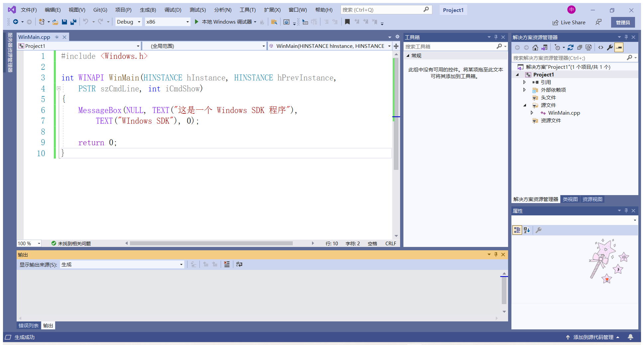Open Property Pages wrench in Properties panel

click(x=539, y=230)
